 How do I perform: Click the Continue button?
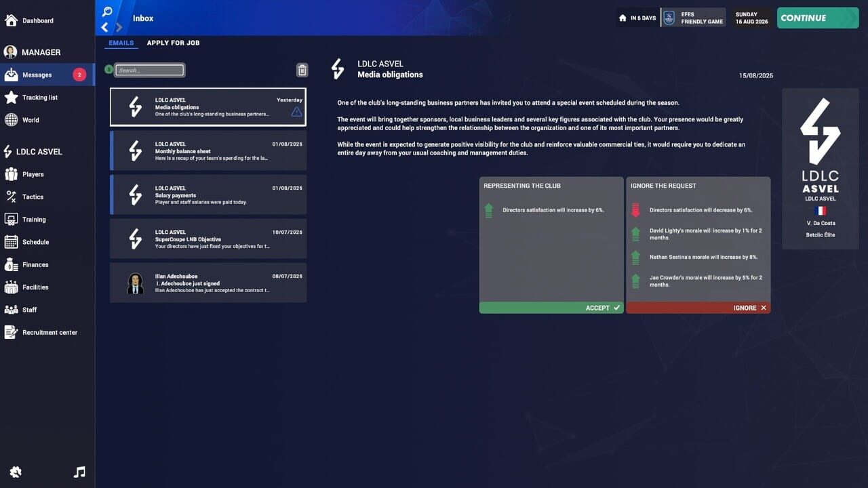(818, 18)
